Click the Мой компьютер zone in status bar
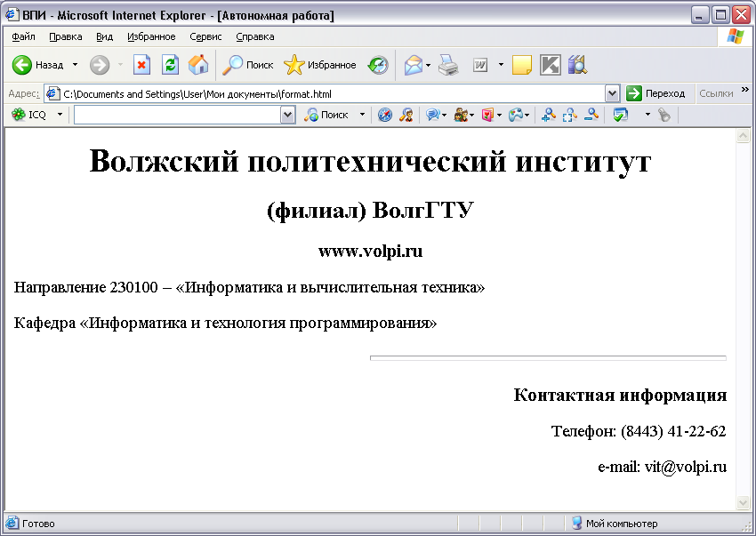This screenshot has height=536, width=756. pos(615,524)
